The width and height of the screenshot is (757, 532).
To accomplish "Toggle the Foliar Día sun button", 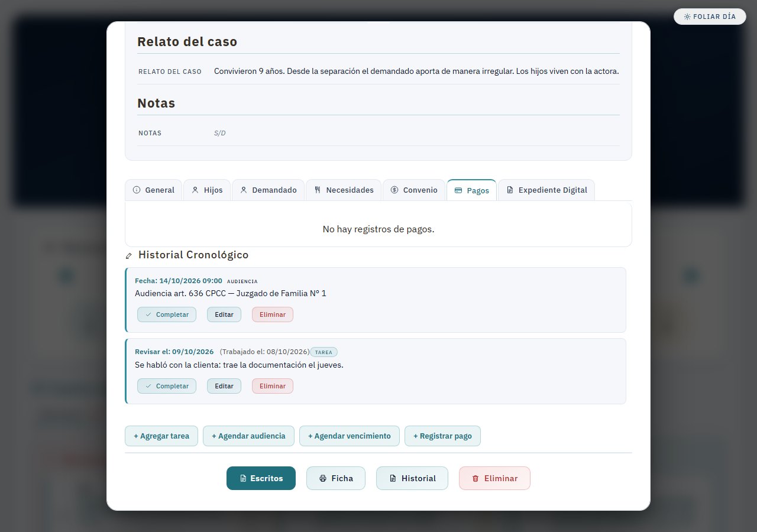I will coord(710,17).
